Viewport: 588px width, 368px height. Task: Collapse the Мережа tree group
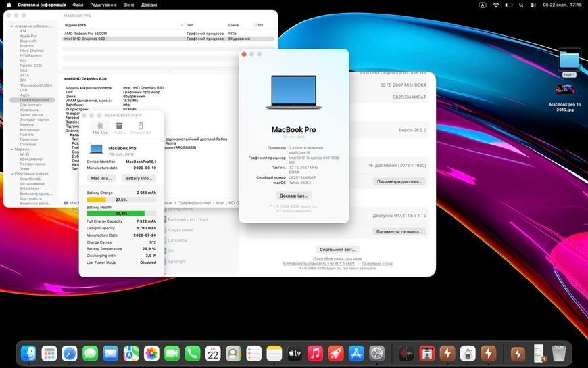click(12, 149)
